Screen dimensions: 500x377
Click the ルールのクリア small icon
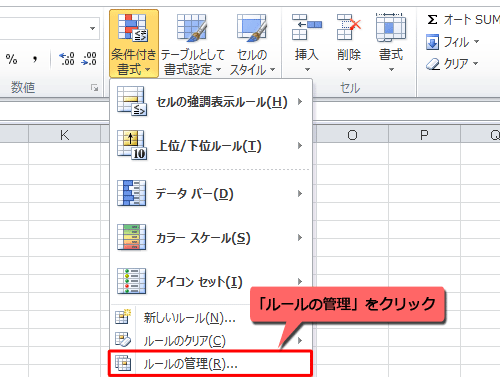123,339
